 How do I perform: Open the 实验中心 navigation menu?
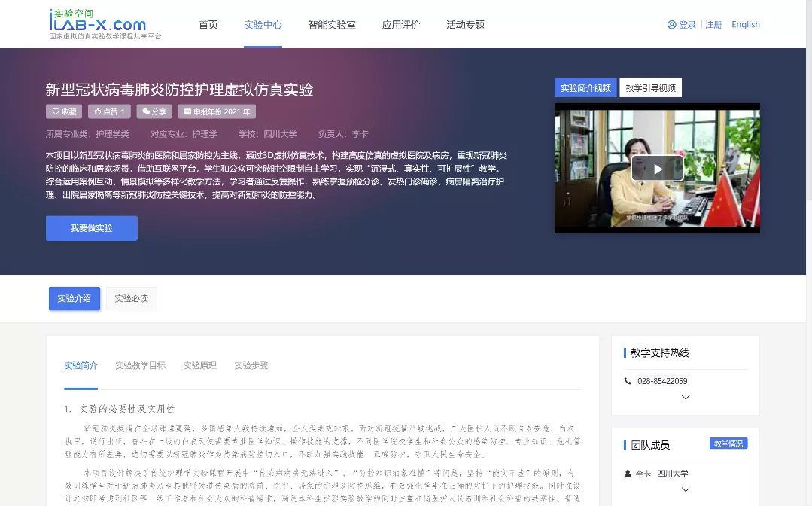coord(263,25)
